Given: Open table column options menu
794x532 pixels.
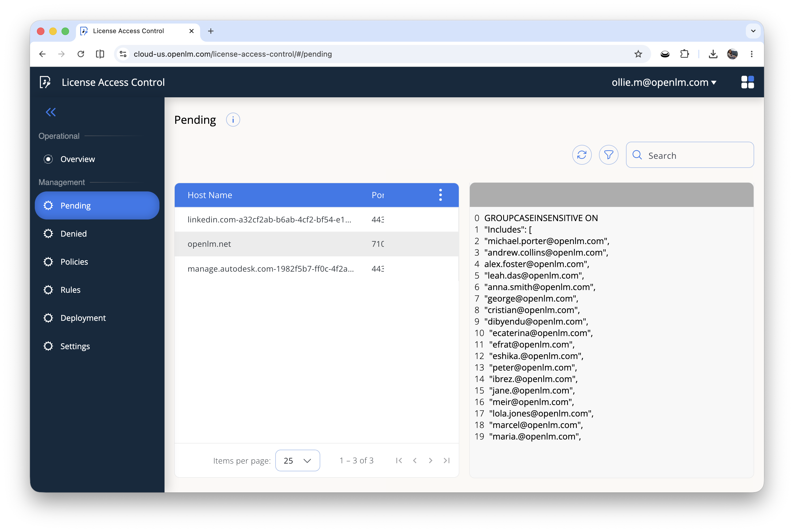Looking at the screenshot, I should click(440, 195).
